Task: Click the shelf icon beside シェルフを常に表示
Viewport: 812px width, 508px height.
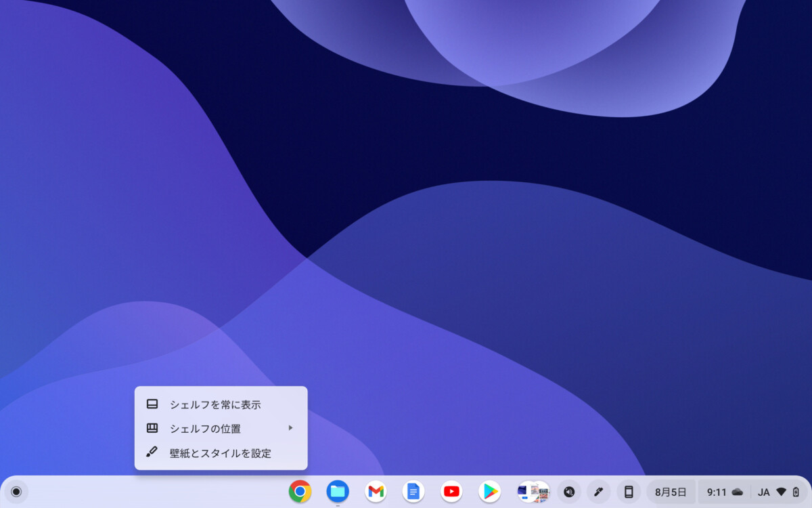Action: pyautogui.click(x=152, y=404)
